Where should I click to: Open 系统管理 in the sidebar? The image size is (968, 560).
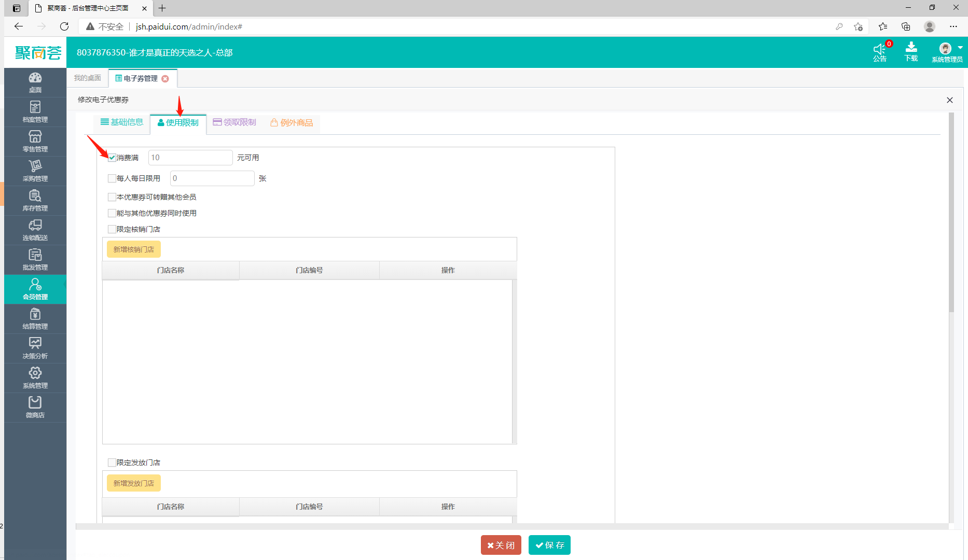pos(35,378)
